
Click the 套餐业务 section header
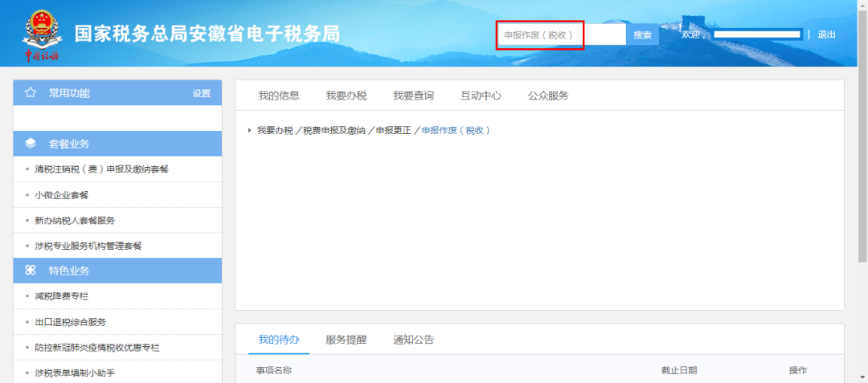coord(117,144)
